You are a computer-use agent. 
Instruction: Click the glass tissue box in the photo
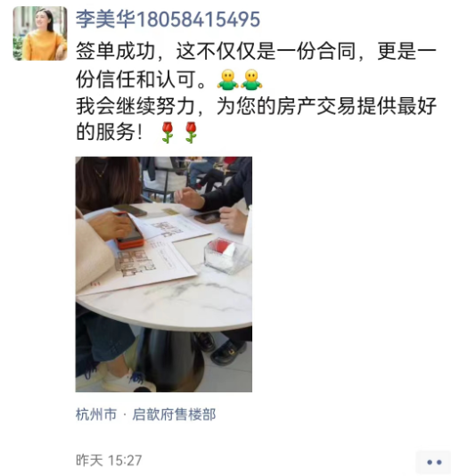click(x=226, y=256)
